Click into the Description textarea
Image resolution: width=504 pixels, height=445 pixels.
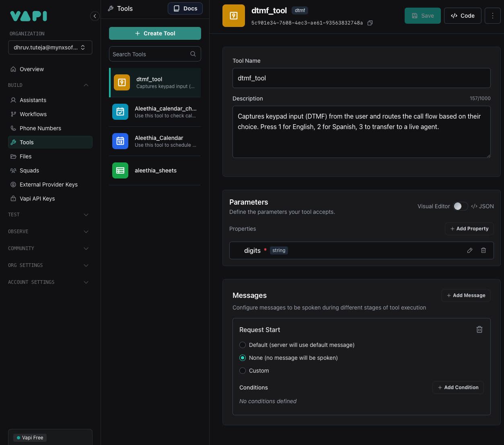coord(362,132)
